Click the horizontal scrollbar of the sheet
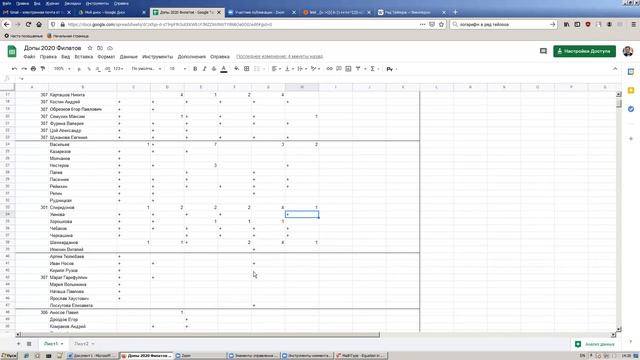The height and width of the screenshot is (360, 640). [200, 335]
